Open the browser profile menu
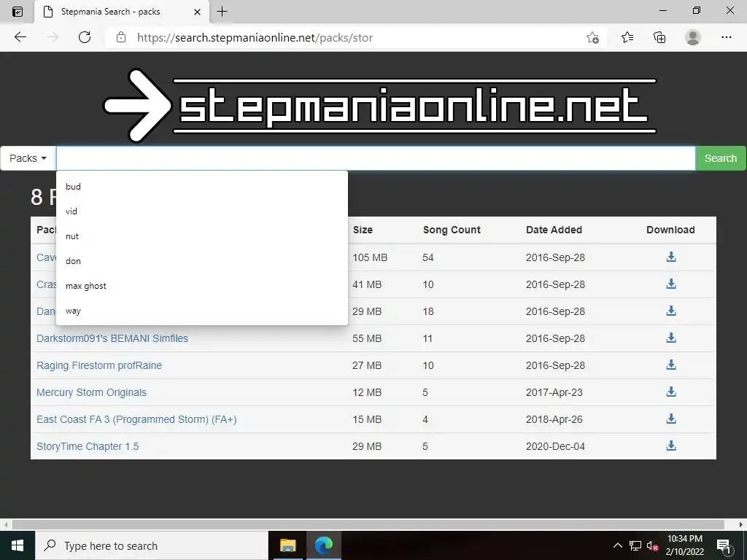The height and width of the screenshot is (560, 747). (x=693, y=37)
